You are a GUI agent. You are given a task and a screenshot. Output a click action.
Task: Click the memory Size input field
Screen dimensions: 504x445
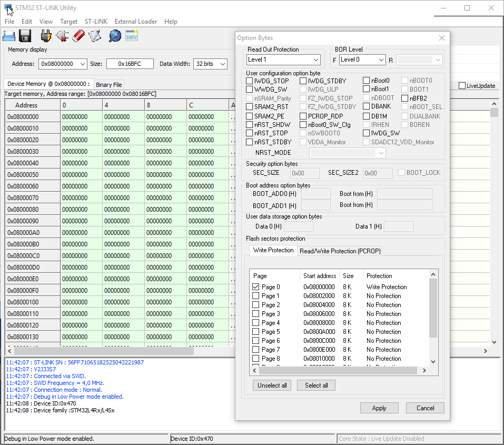[130, 64]
